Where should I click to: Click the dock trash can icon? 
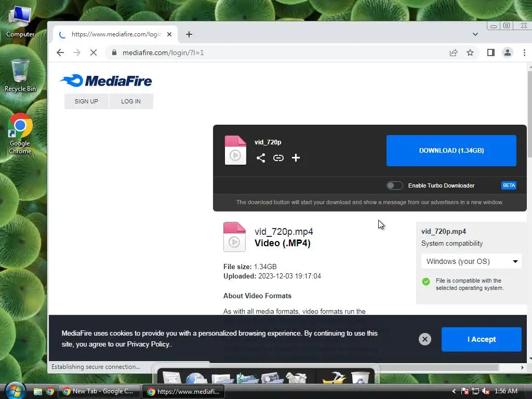coord(361,378)
